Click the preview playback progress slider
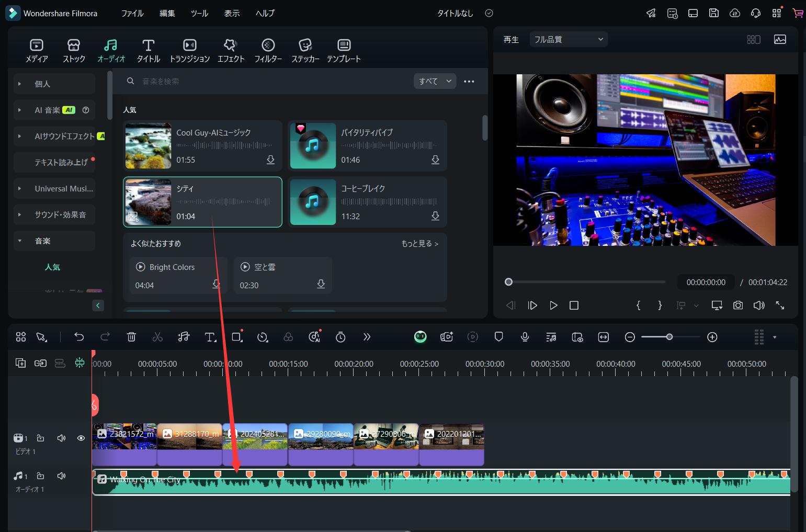Viewport: 806px width, 532px height. 586,282
